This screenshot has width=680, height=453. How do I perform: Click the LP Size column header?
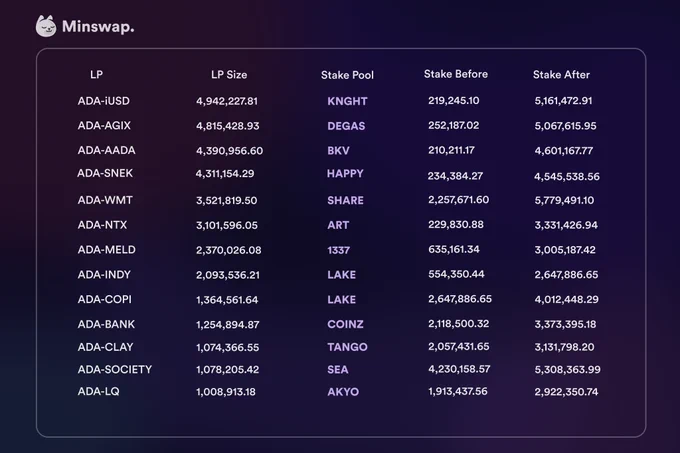pos(229,75)
